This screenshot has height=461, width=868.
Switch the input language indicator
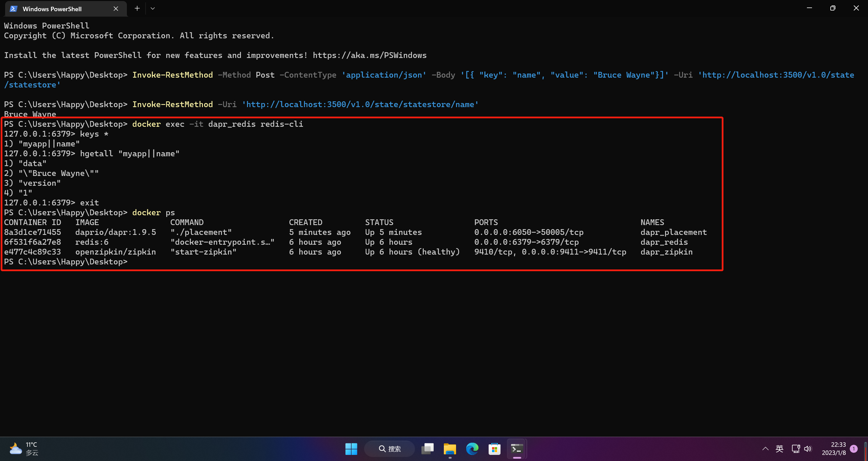pyautogui.click(x=779, y=449)
